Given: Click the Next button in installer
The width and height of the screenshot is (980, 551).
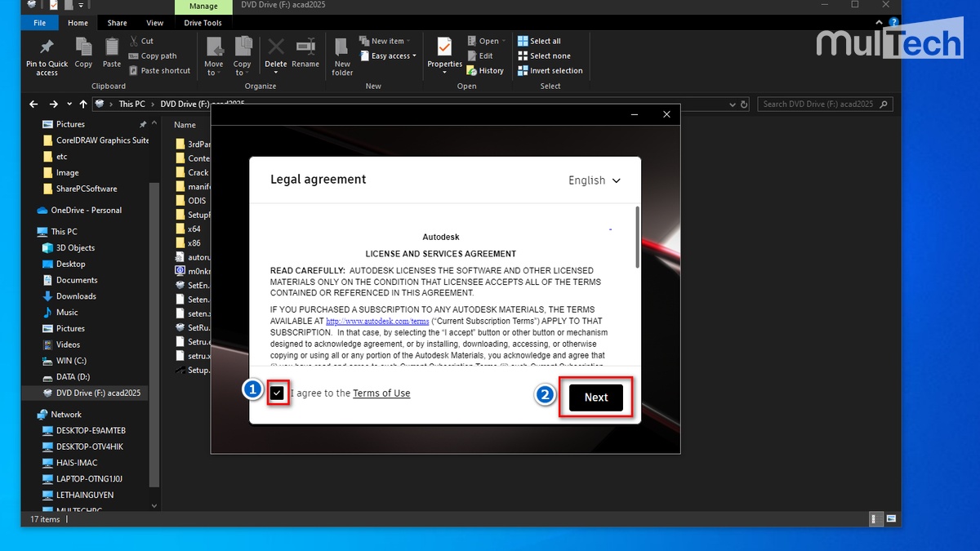Looking at the screenshot, I should click(x=595, y=398).
